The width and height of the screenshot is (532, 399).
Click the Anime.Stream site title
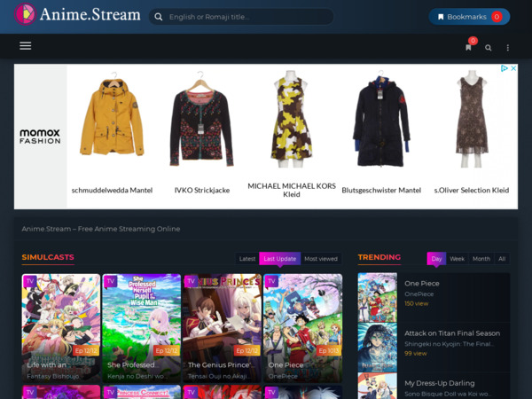click(90, 14)
